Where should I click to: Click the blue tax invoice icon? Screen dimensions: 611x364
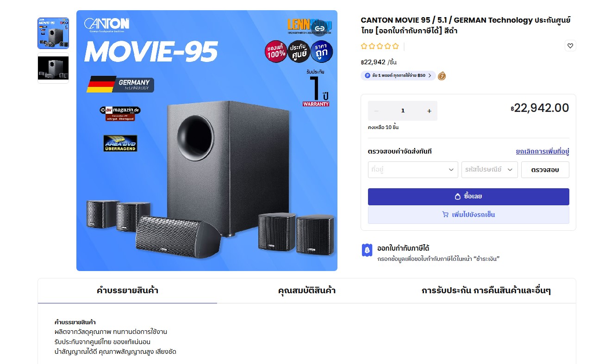pyautogui.click(x=367, y=250)
